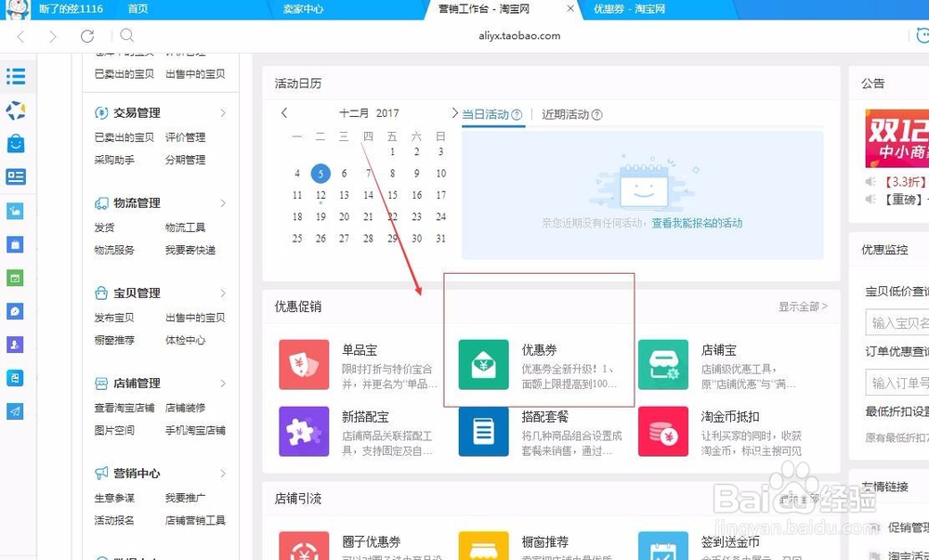929x560 pixels.
Task: Click the paper plane sidebar icon
Action: point(16,411)
